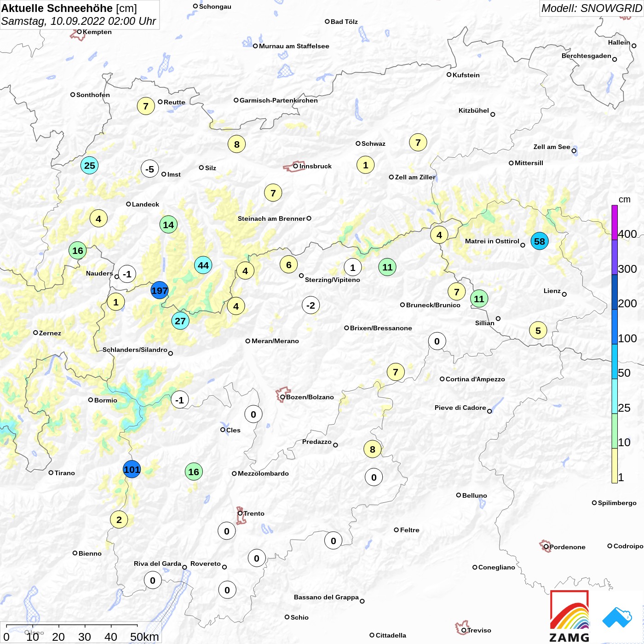The image size is (644, 644).
Task: Click the -1 marker next to Nauders
Action: pos(127,274)
